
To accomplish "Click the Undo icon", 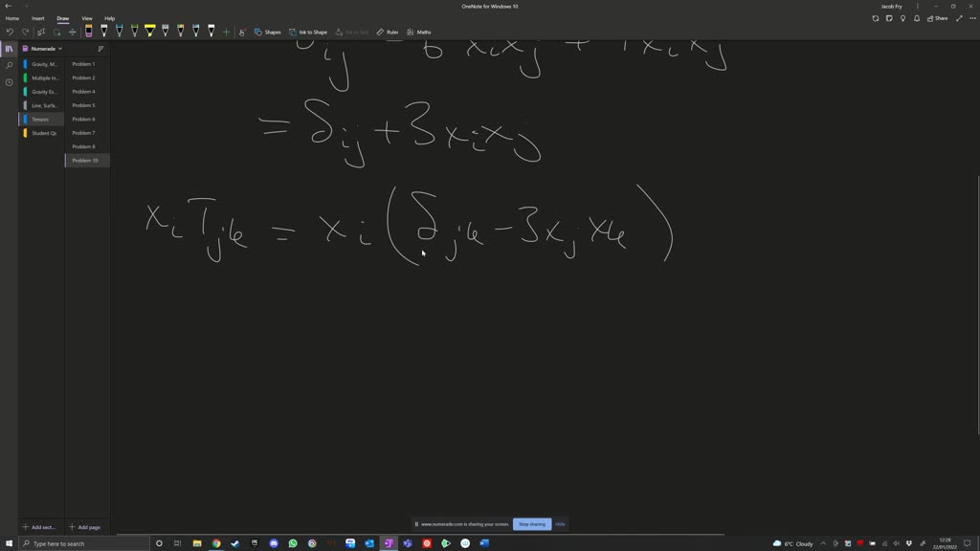I will [x=11, y=32].
